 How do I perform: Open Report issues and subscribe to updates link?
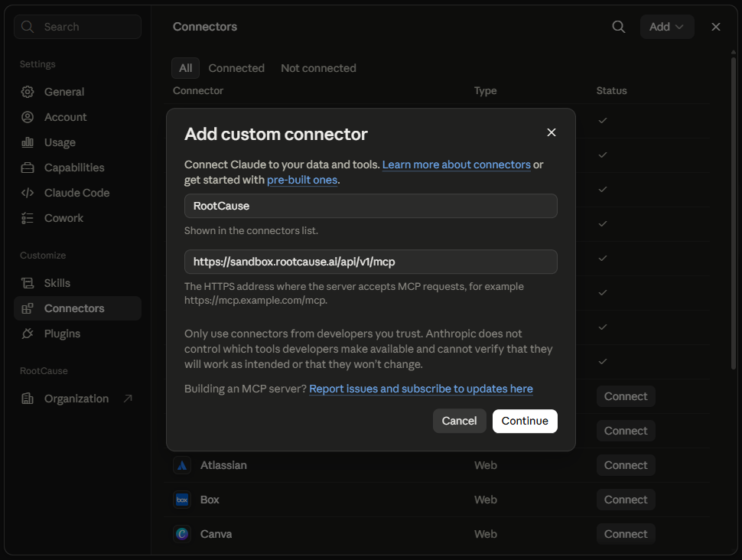(x=421, y=389)
